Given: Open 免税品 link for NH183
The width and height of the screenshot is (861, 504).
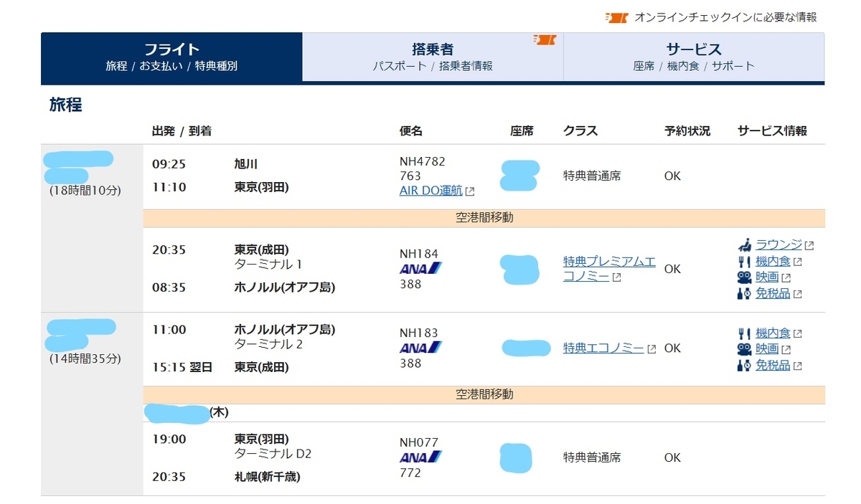Looking at the screenshot, I should pyautogui.click(x=773, y=365).
